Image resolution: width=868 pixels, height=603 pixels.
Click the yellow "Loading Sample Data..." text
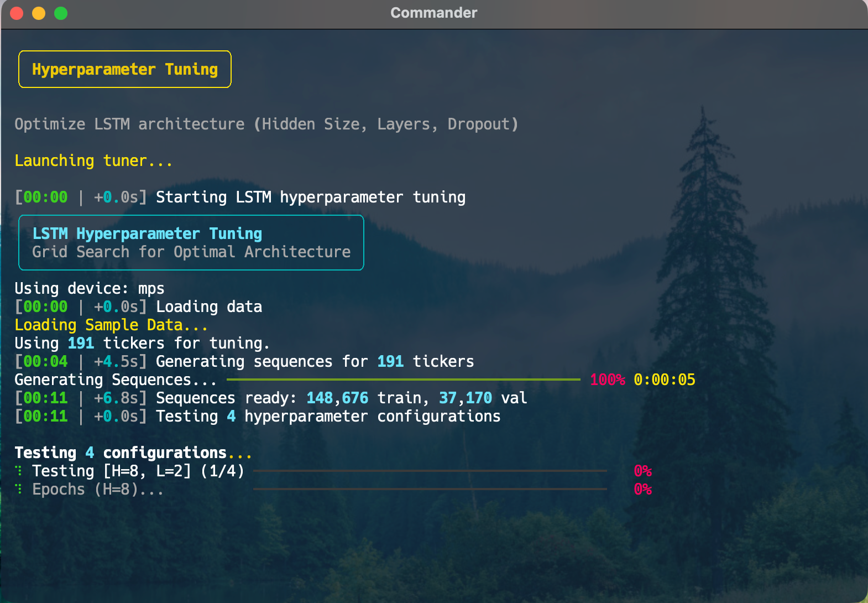click(x=111, y=325)
